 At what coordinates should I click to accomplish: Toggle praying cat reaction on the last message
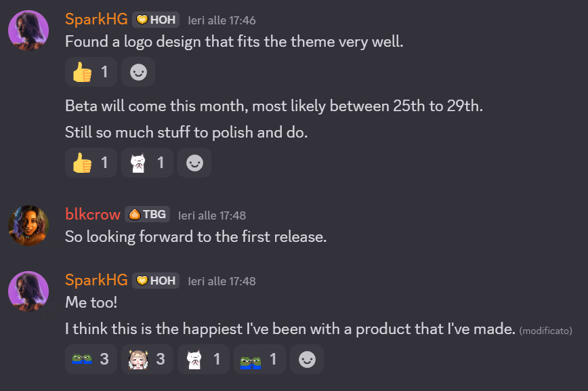(x=203, y=359)
